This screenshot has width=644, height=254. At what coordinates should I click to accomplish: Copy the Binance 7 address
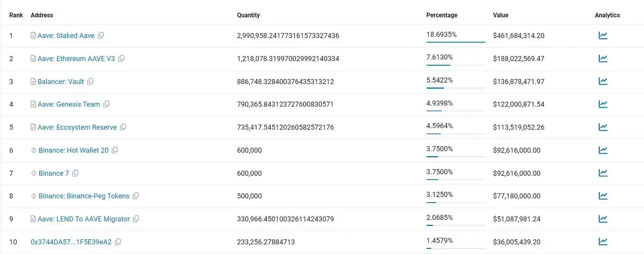[75, 173]
